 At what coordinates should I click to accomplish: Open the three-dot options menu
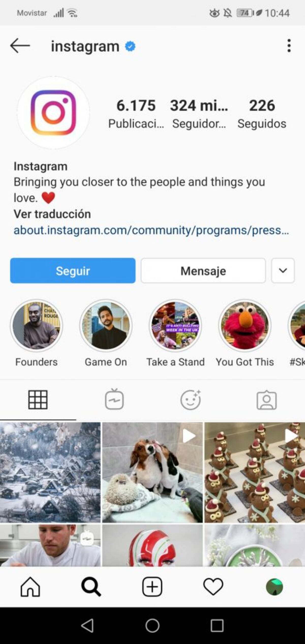[x=289, y=46]
